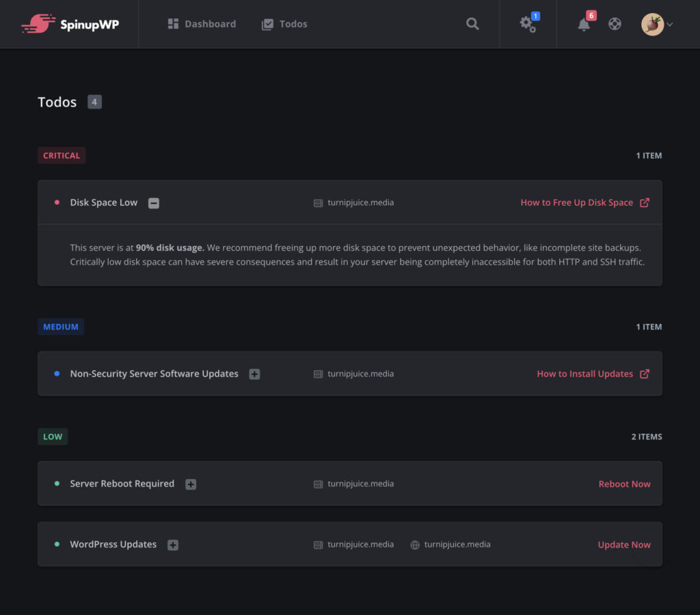Viewport: 700px width, 615px height.
Task: Expand the Server Reboot Required item
Action: click(190, 483)
